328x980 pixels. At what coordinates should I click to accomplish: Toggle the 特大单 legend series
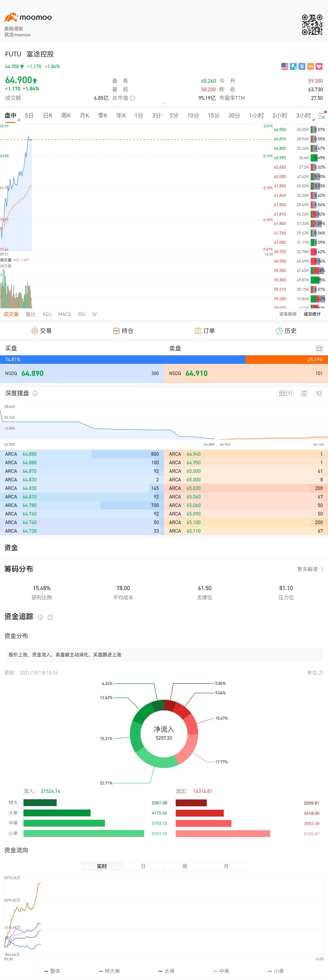(x=110, y=971)
